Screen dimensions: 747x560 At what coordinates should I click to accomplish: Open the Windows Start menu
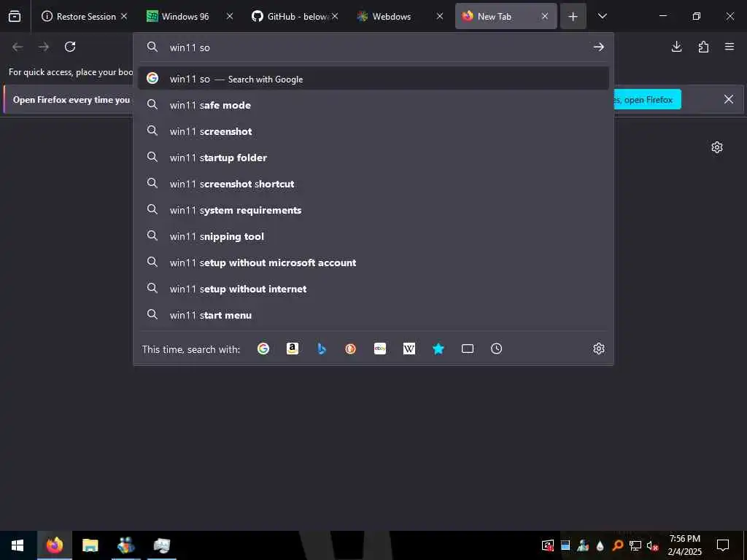(x=18, y=545)
